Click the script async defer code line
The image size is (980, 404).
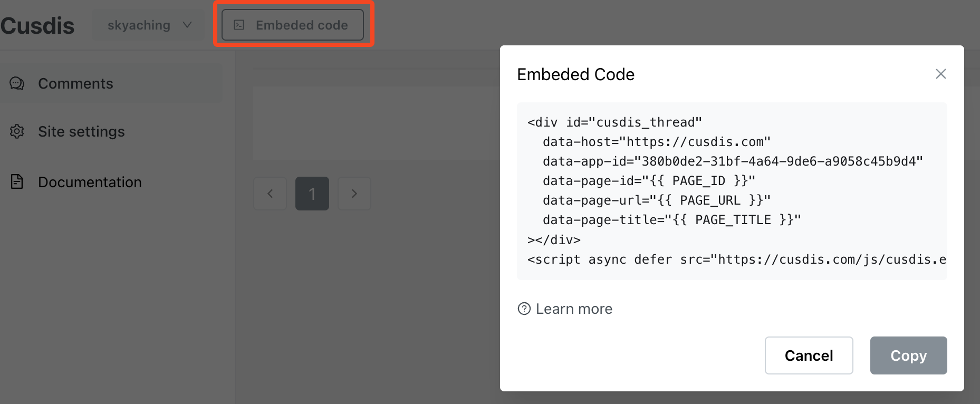click(x=737, y=259)
